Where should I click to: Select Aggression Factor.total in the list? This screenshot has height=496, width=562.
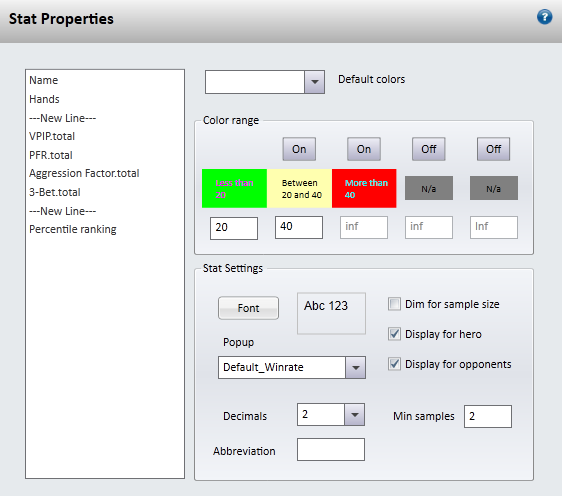point(84,173)
